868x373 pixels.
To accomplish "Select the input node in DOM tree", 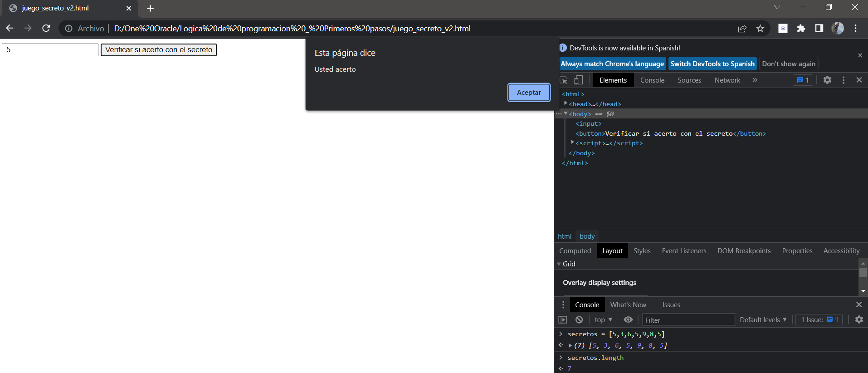I will (589, 123).
